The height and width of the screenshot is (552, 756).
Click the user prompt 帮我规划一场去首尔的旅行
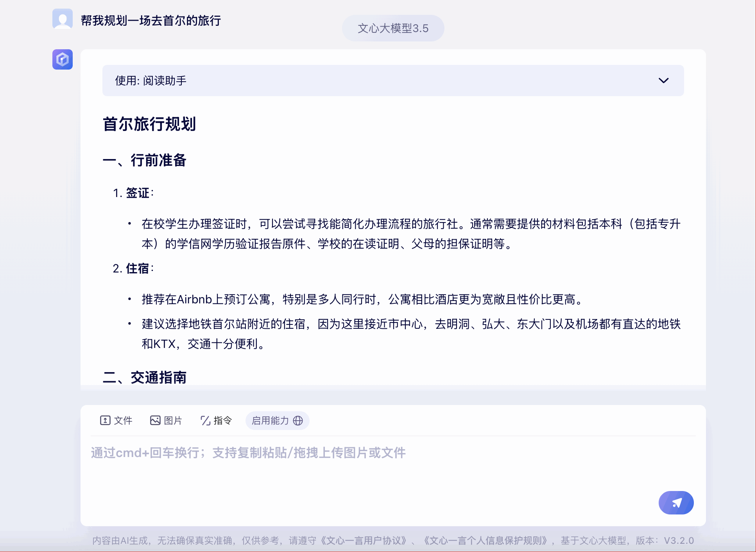click(151, 20)
